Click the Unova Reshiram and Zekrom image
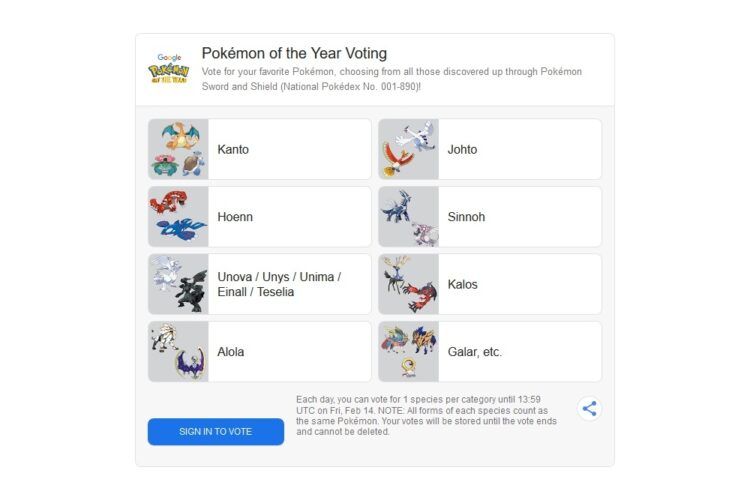The width and height of the screenshot is (750, 500). pos(179,284)
